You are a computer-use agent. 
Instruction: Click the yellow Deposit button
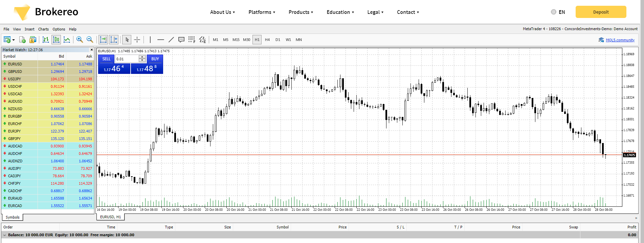pyautogui.click(x=601, y=12)
